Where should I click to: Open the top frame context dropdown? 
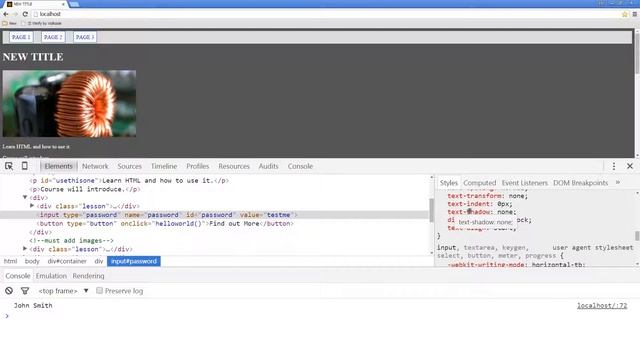63,291
